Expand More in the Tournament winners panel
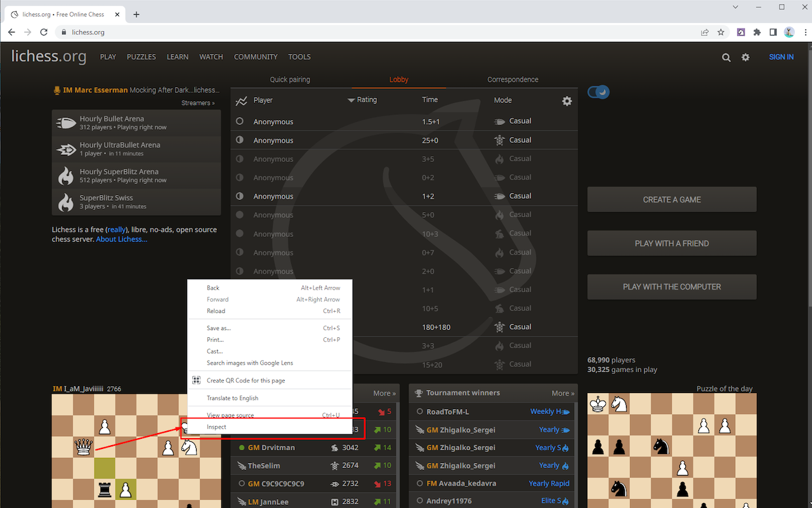 tap(563, 393)
